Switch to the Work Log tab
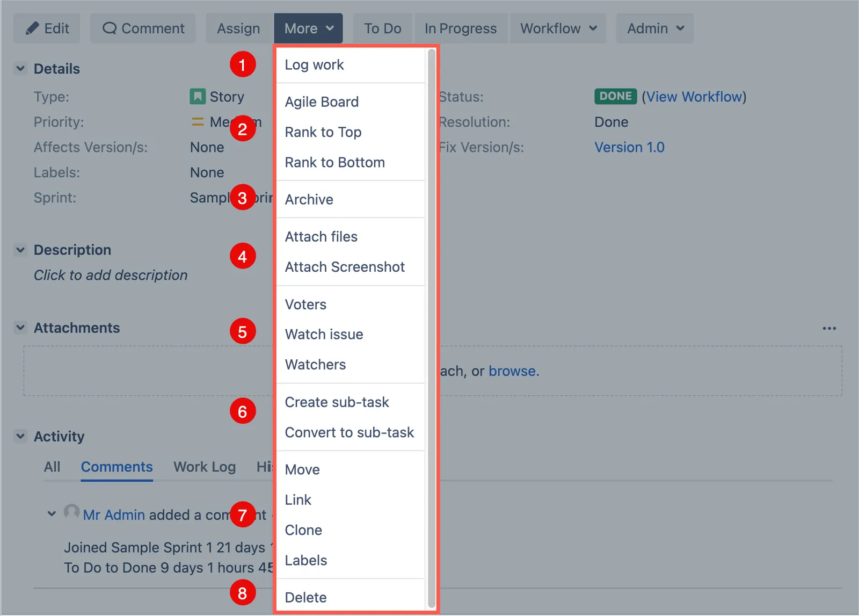This screenshot has height=616, width=859. [x=205, y=467]
